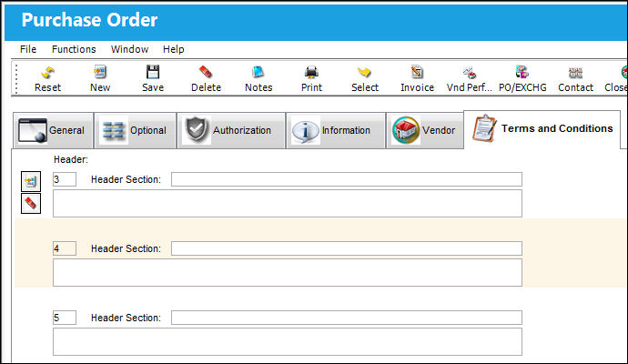The image size is (628, 364).
Task: Focus Header Section field for row 4
Action: pos(347,248)
